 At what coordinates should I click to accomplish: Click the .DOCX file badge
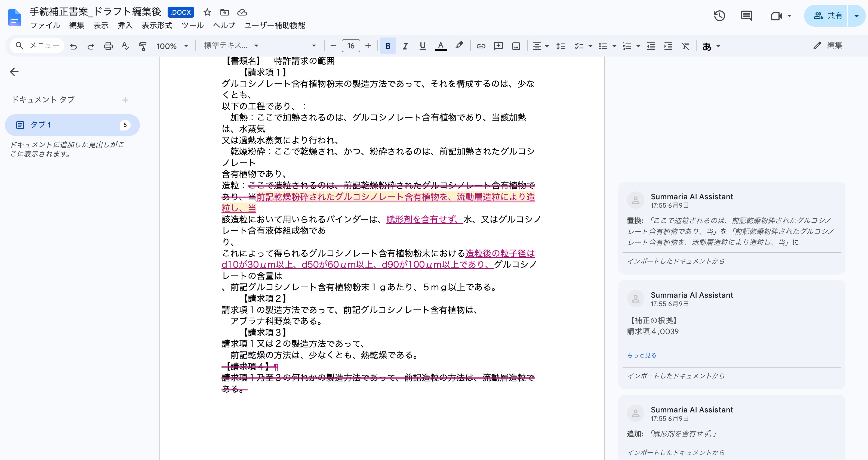tap(181, 13)
